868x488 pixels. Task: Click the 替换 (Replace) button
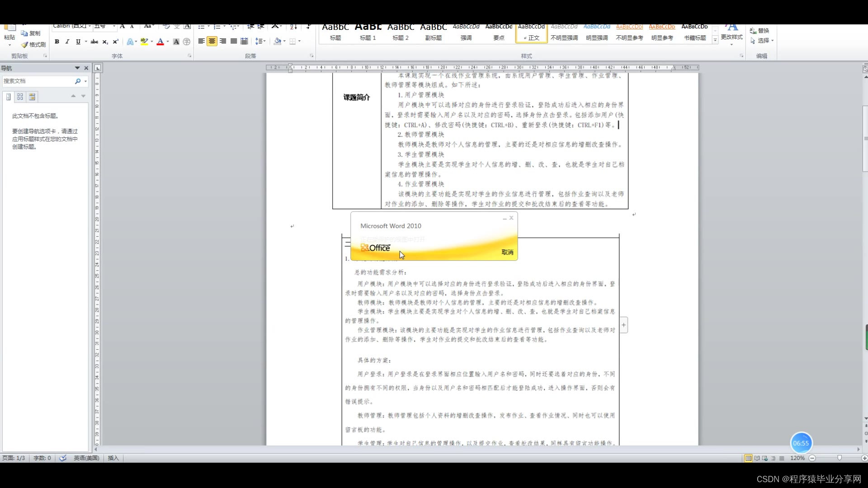[x=759, y=31]
